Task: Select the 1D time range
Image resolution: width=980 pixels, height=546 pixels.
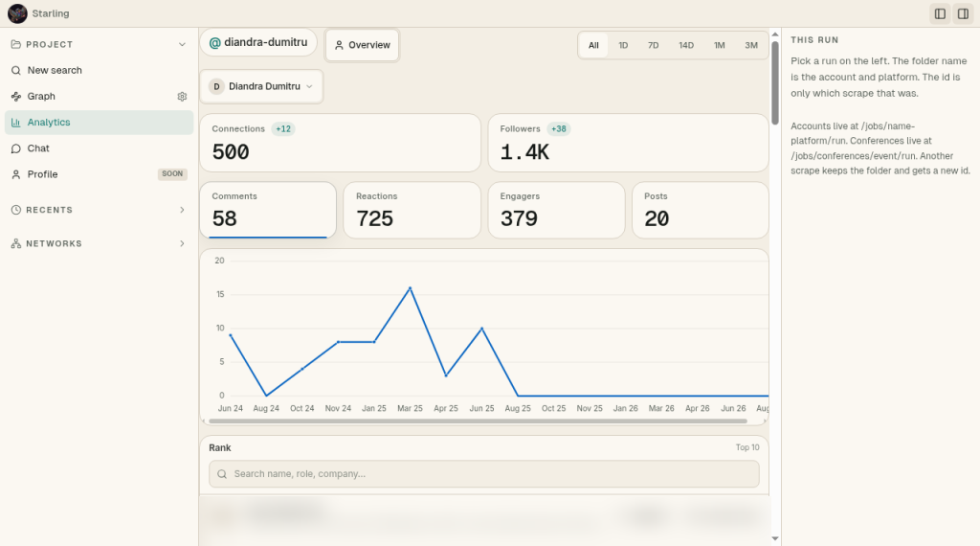Action: coord(623,45)
